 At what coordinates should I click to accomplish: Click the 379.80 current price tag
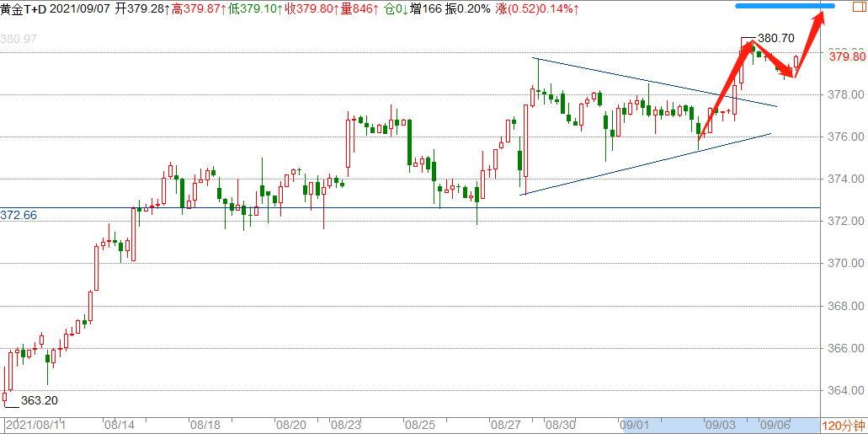tap(846, 56)
